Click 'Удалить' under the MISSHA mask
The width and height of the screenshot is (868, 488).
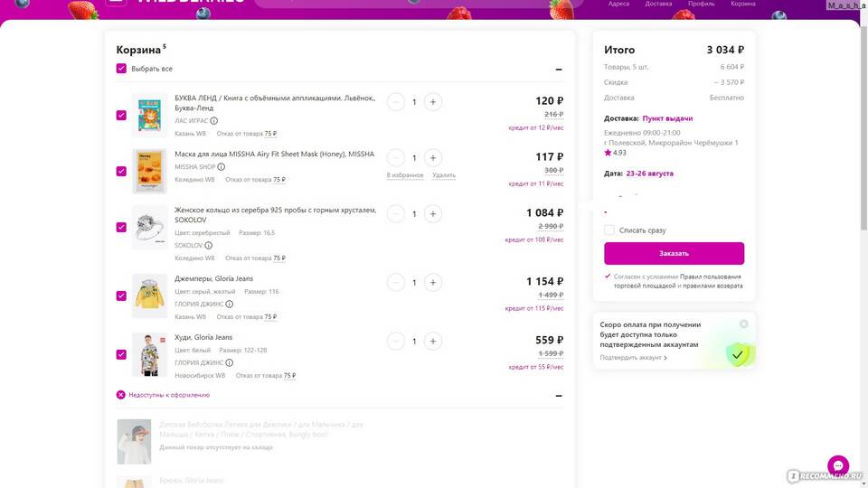click(x=444, y=175)
